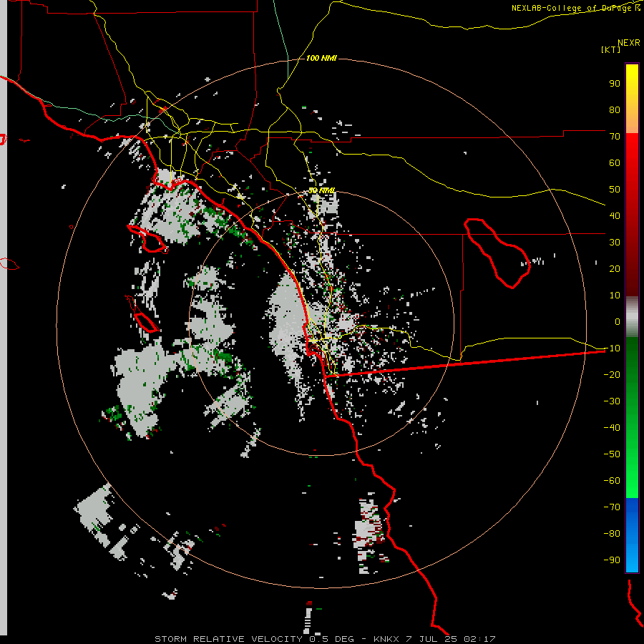The width and height of the screenshot is (644, 644).
Task: Click the 10 value on velocity scale
Action: point(615,296)
